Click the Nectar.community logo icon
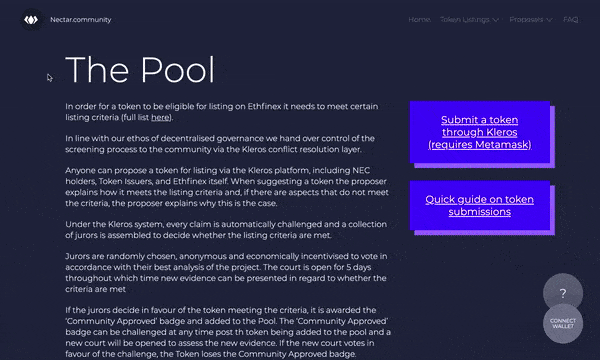This screenshot has height=360, width=600. pos(31,20)
